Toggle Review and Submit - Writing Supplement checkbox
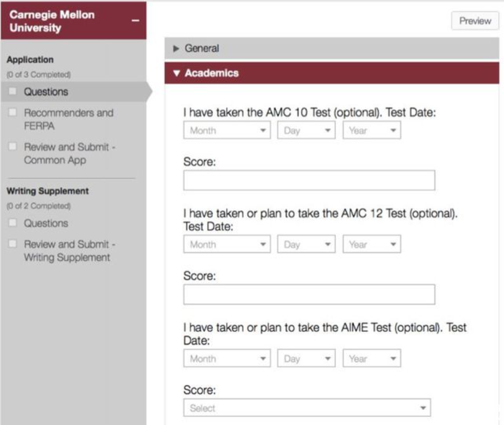504x425 pixels. pos(13,244)
